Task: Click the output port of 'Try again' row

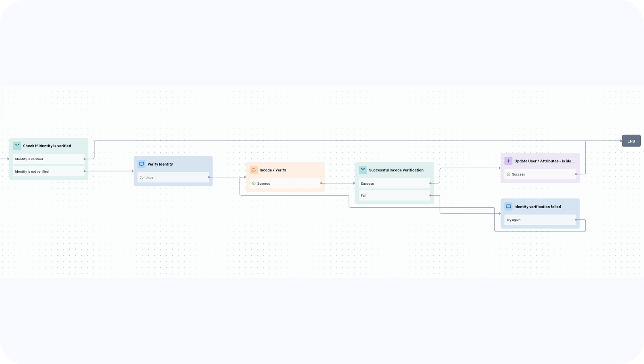Action: [576, 220]
